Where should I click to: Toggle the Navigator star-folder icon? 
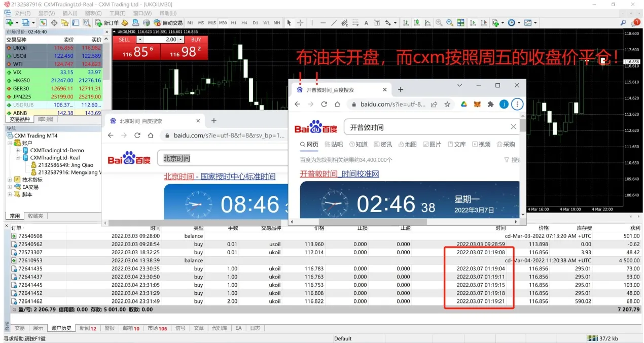[x=65, y=23]
